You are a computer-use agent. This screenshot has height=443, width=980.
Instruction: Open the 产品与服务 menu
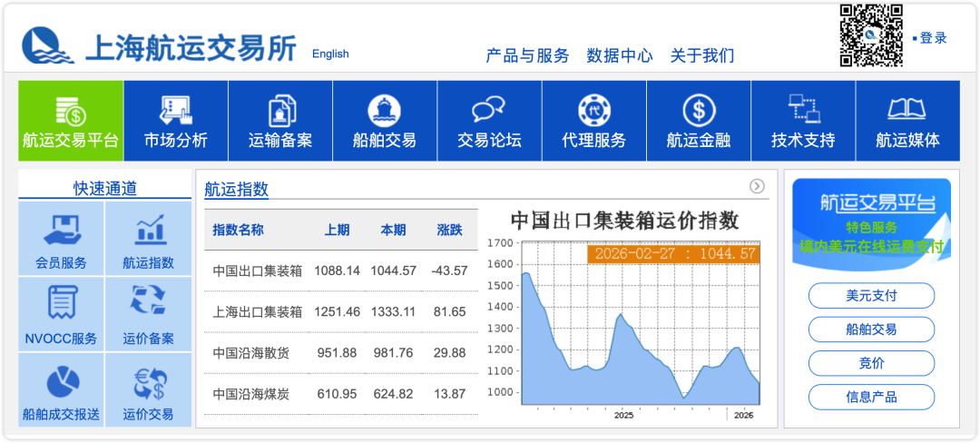(527, 55)
